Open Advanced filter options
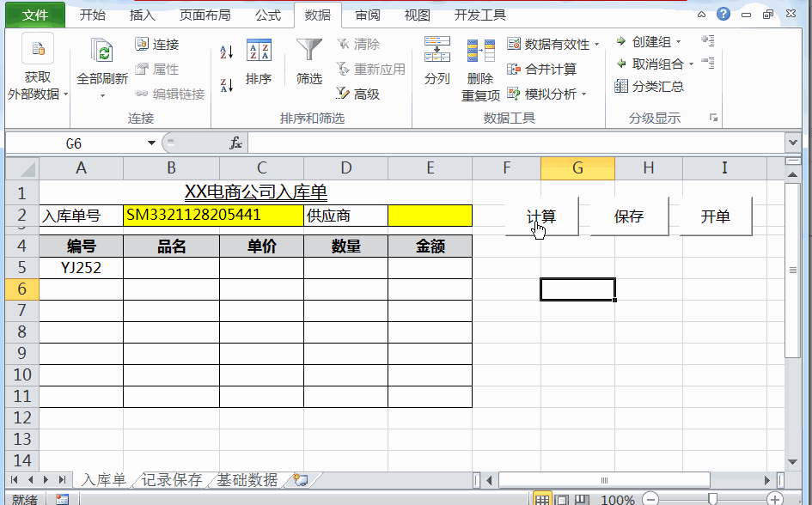Image resolution: width=812 pixels, height=505 pixels. (357, 94)
